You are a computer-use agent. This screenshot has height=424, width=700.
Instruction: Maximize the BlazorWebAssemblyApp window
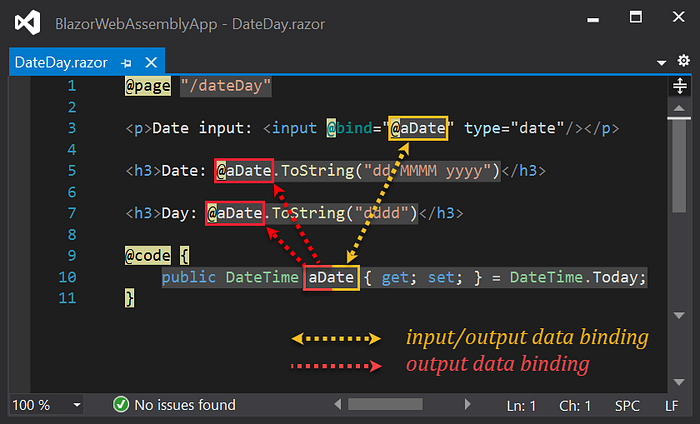click(636, 17)
